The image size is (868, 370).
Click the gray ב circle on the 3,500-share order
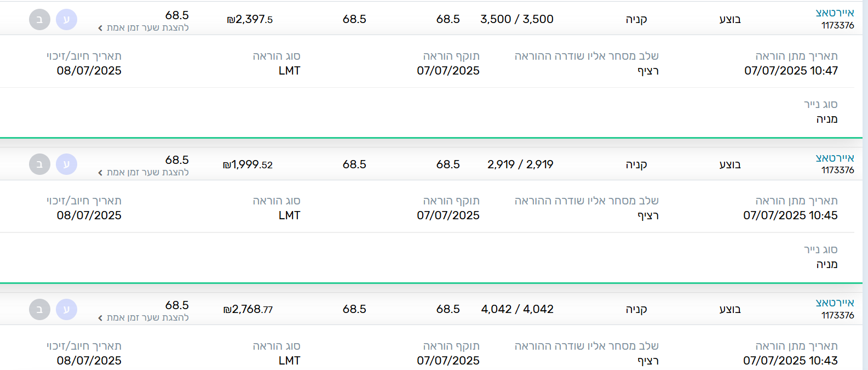[x=39, y=20]
